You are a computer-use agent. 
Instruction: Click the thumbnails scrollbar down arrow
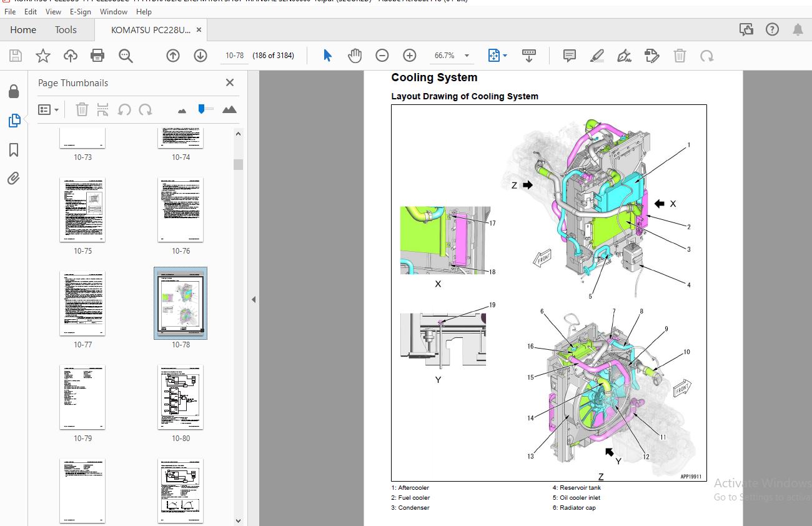point(238,520)
